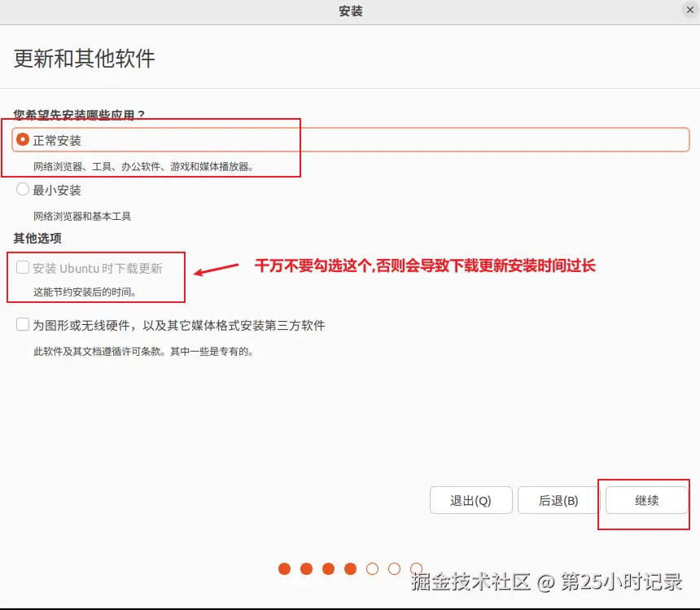Viewport: 700px width, 610px height.
Task: Toggle 安装 Ubuntu 时下载更新 checkbox
Action: click(x=23, y=267)
